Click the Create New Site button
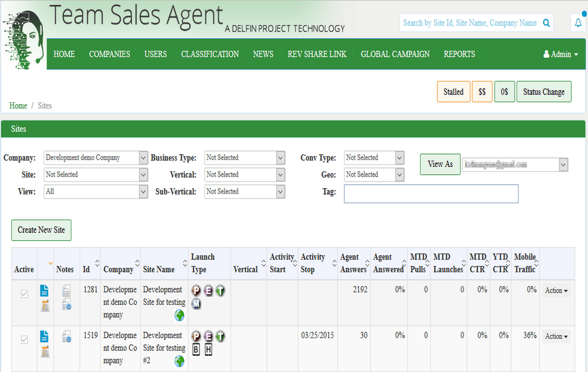This screenshot has width=588, height=372. pyautogui.click(x=41, y=230)
